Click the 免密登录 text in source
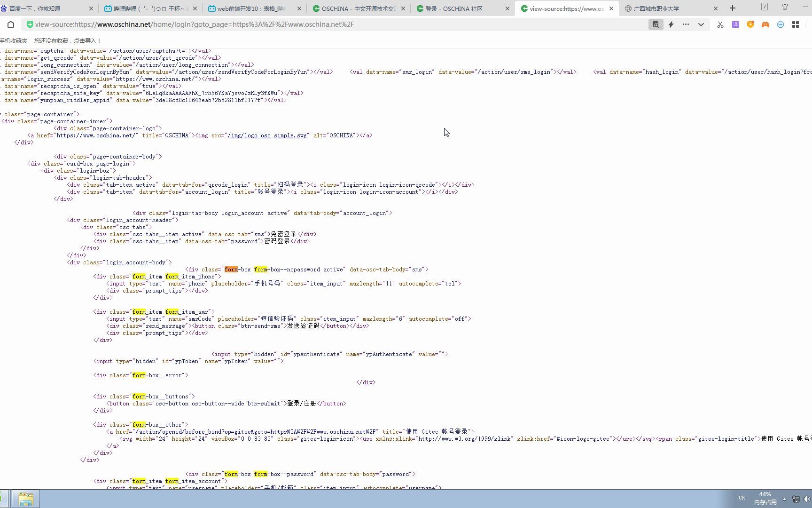The image size is (812, 508). tap(284, 234)
